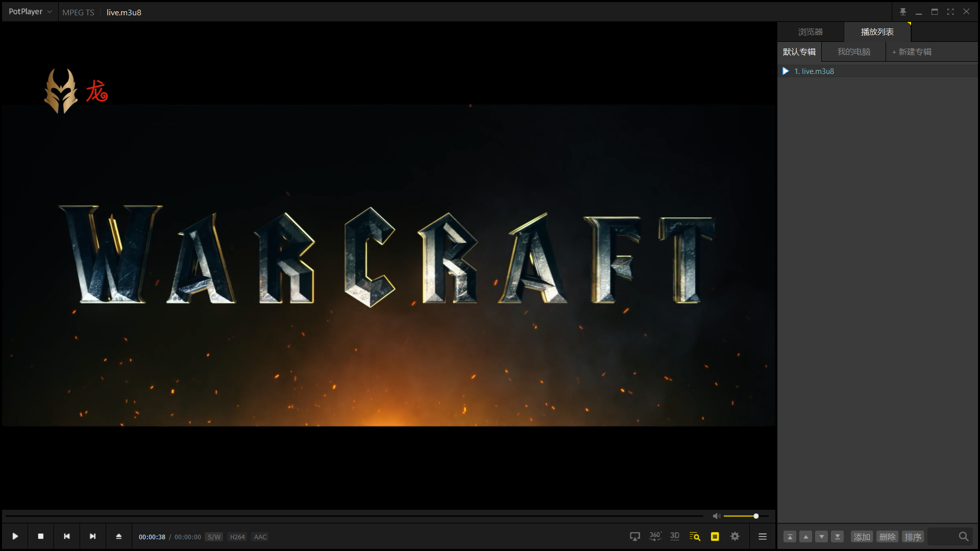Screen dimensions: 980x551
Task: Click the Warcraft video display area
Action: point(389,265)
